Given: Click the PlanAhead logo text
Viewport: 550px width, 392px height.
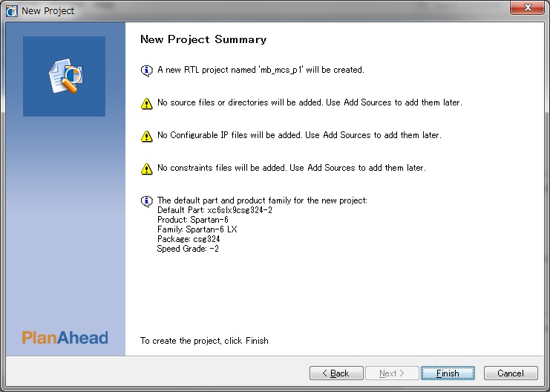Looking at the screenshot, I should [65, 338].
